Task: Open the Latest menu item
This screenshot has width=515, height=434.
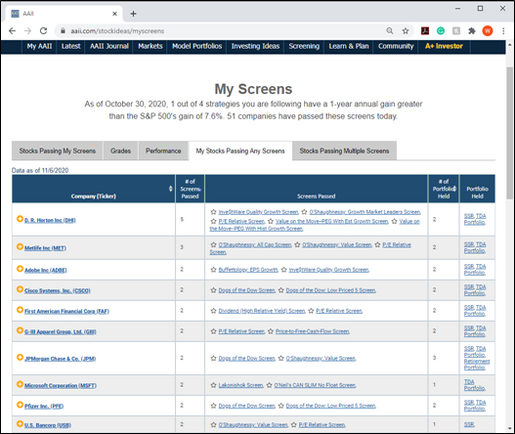Action: coord(71,46)
